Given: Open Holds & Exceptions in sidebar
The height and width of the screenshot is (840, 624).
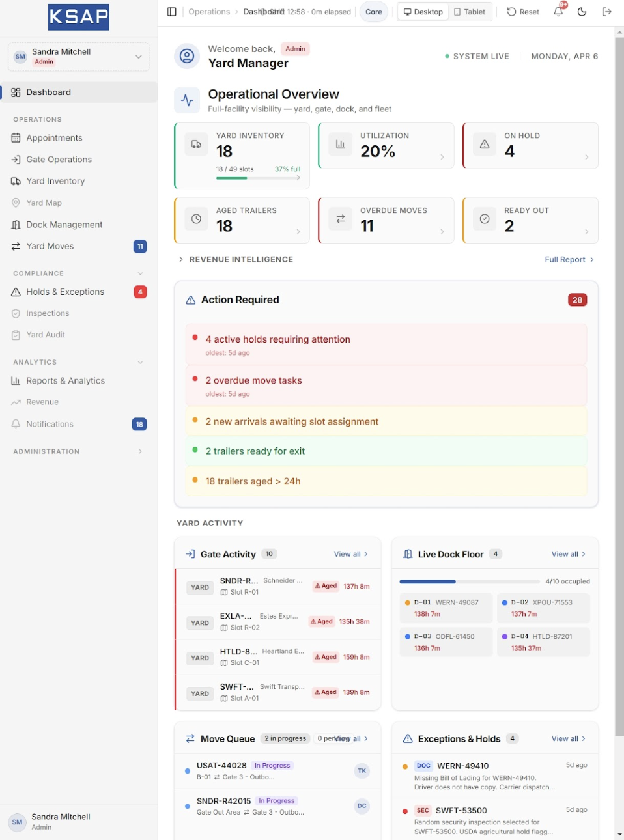Looking at the screenshot, I should (79, 292).
